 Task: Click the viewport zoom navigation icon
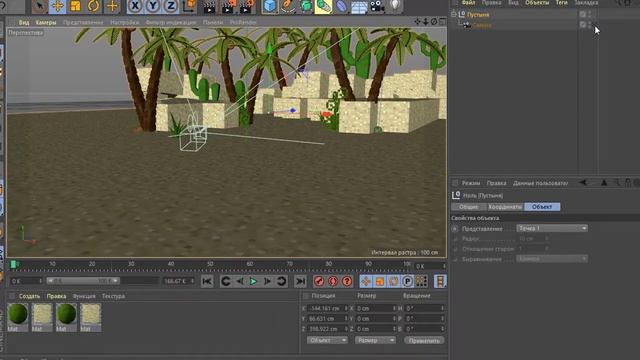pos(426,22)
